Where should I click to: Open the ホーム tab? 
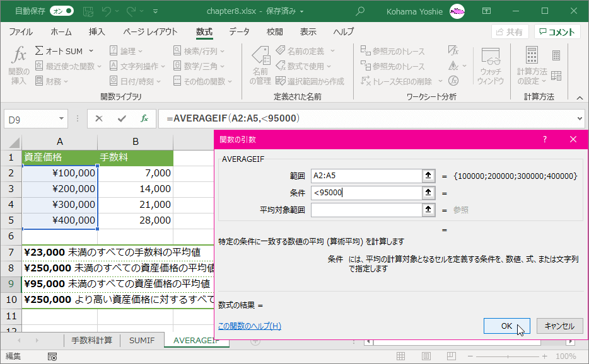(61, 32)
